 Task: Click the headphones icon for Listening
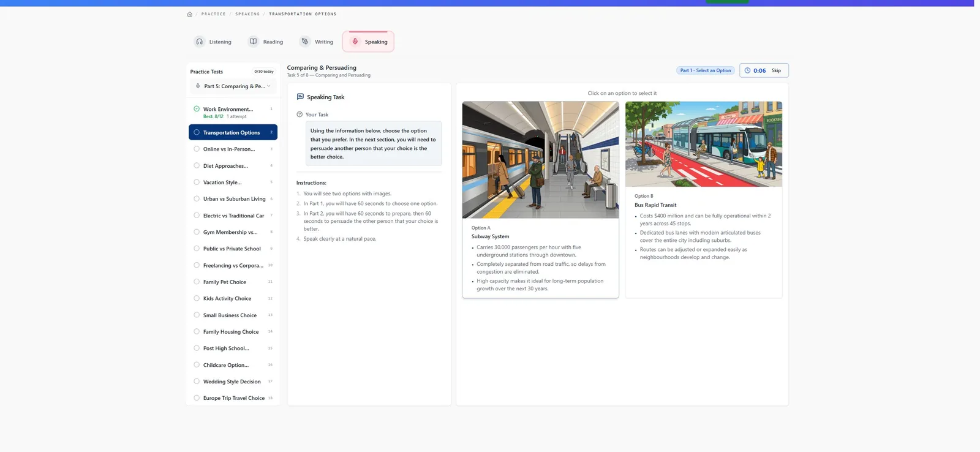coord(200,42)
